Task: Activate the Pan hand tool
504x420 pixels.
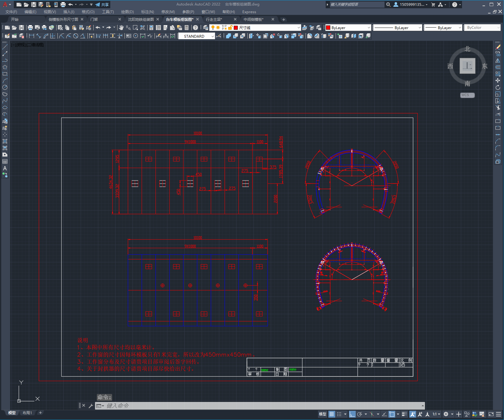Action: [121, 28]
